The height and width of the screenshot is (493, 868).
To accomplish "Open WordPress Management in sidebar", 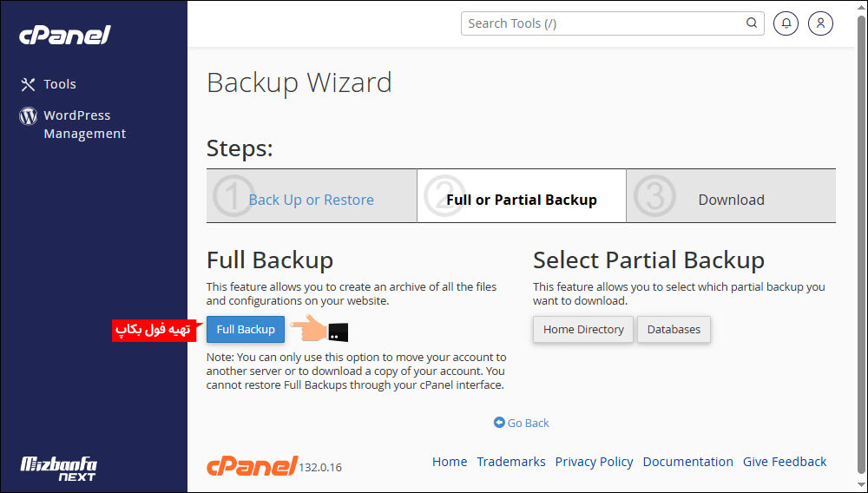I will click(x=84, y=124).
